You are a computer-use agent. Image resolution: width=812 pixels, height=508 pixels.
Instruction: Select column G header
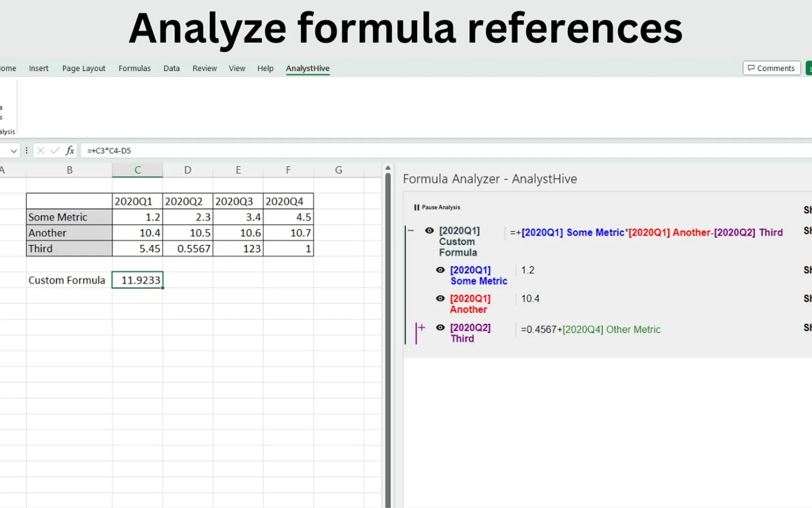click(339, 170)
